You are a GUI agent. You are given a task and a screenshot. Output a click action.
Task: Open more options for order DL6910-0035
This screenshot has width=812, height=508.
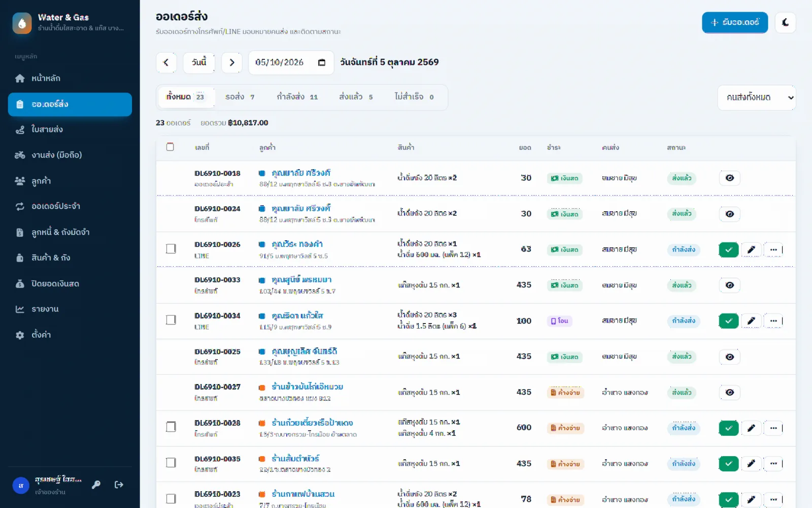click(773, 464)
